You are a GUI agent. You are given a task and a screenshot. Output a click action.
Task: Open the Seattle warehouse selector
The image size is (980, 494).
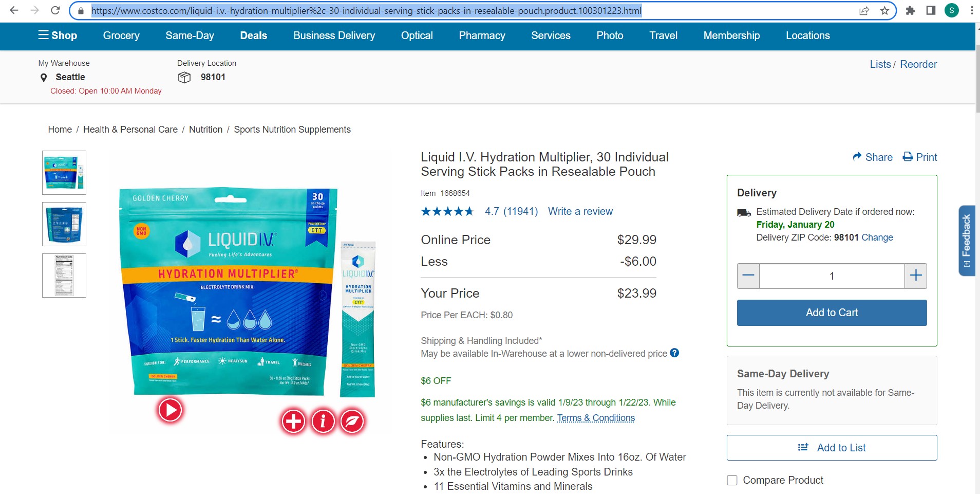(63, 77)
